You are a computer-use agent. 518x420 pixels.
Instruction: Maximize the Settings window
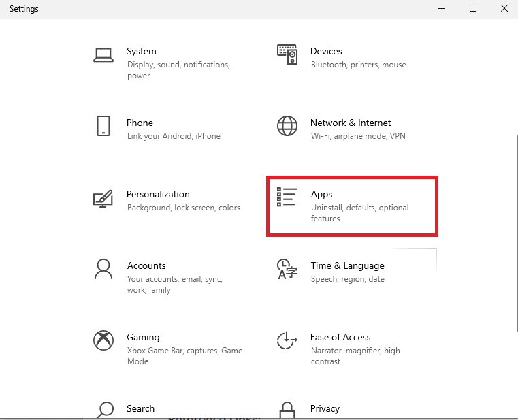click(x=473, y=9)
